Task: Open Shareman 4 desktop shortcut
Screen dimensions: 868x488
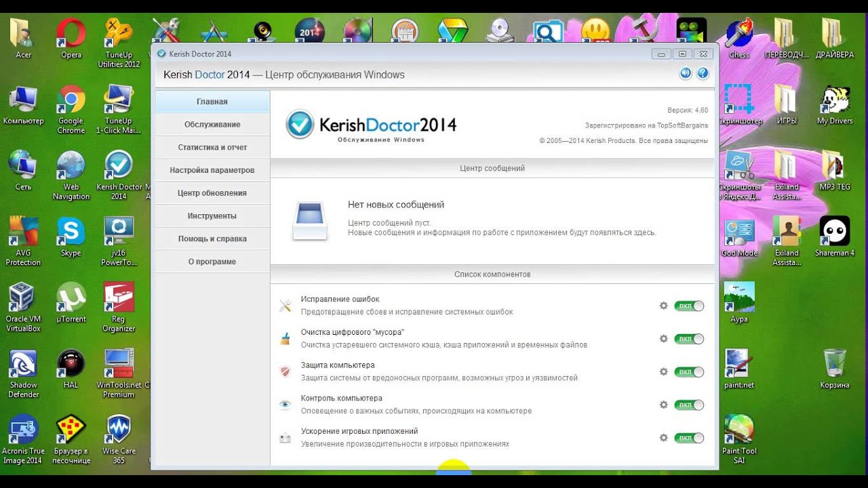Action: coord(834,237)
